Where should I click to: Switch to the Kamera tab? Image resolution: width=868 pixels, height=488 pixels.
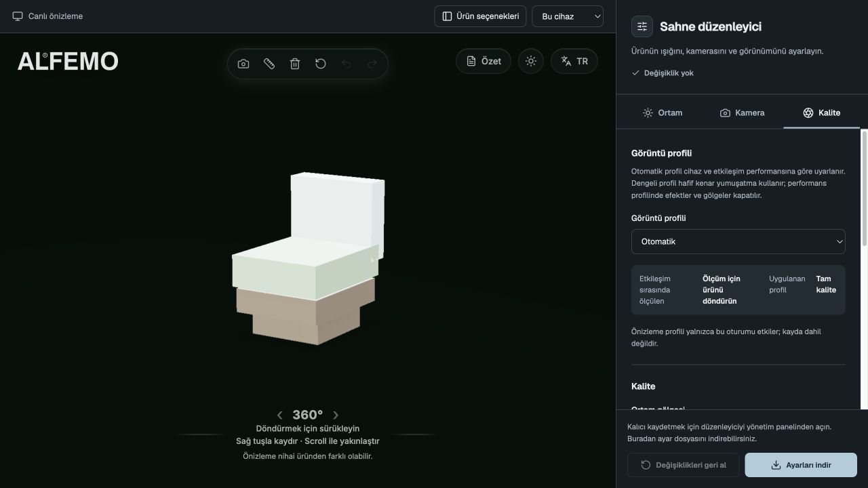coord(742,113)
